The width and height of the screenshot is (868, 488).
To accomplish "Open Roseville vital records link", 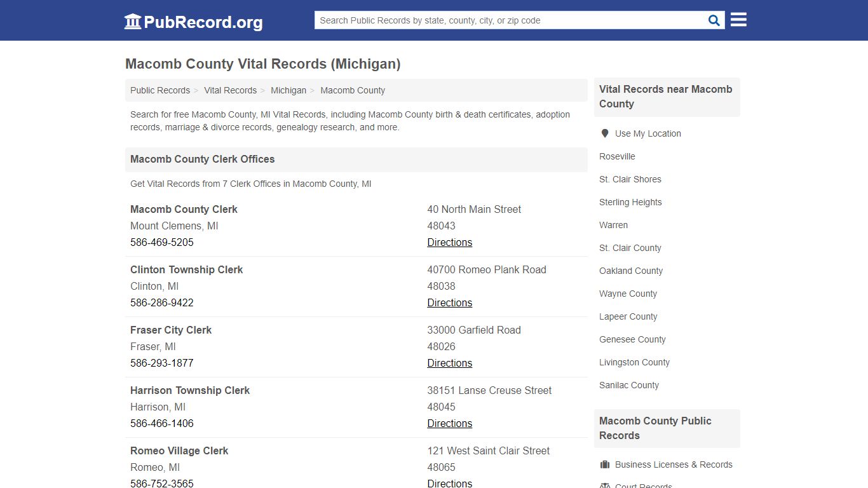I will pos(617,156).
